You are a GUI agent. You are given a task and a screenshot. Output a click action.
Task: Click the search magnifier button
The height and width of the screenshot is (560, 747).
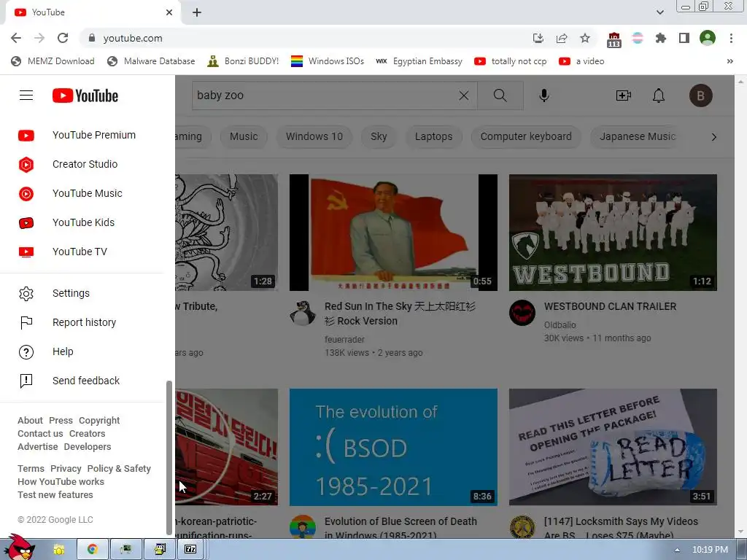coord(500,96)
